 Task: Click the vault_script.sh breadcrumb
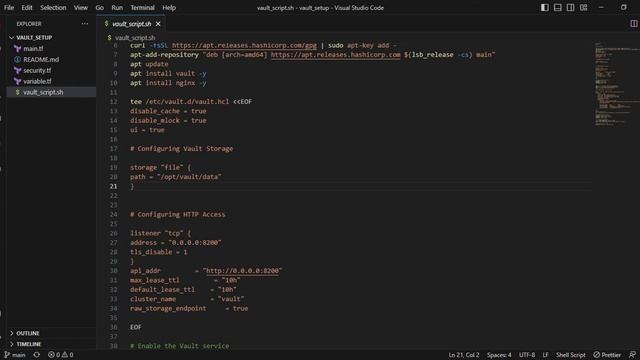[x=135, y=38]
